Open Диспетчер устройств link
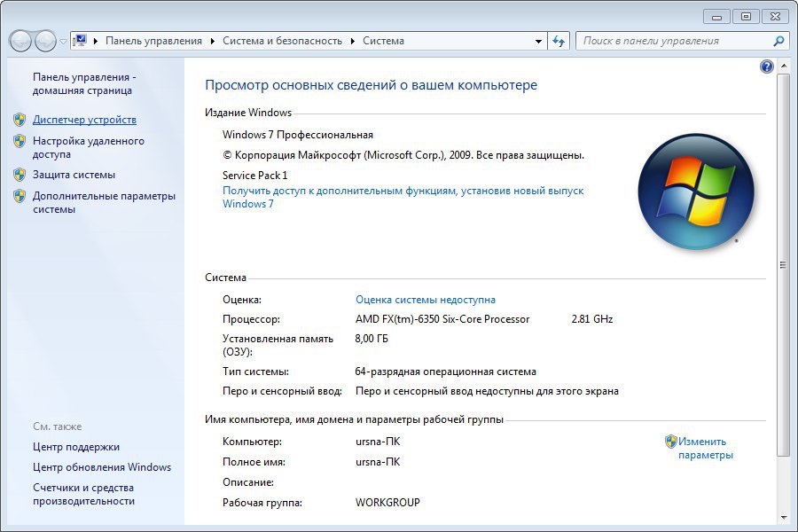Screen dimensions: 798x532 tap(84, 120)
